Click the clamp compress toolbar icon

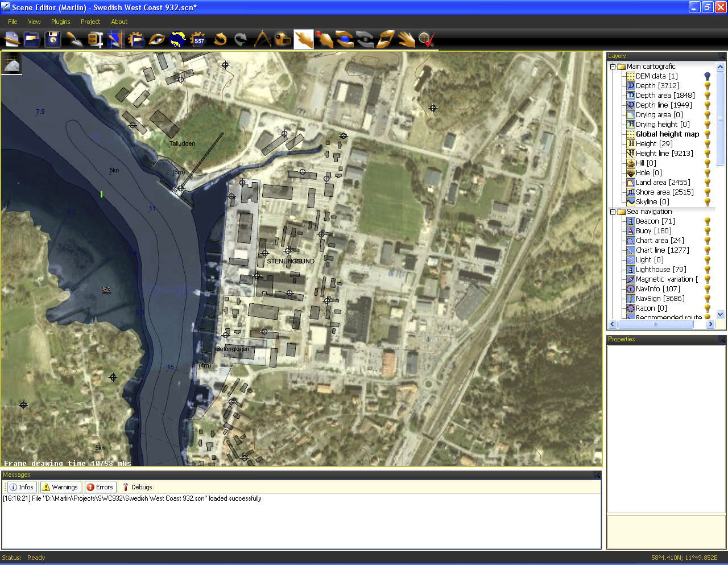[94, 39]
